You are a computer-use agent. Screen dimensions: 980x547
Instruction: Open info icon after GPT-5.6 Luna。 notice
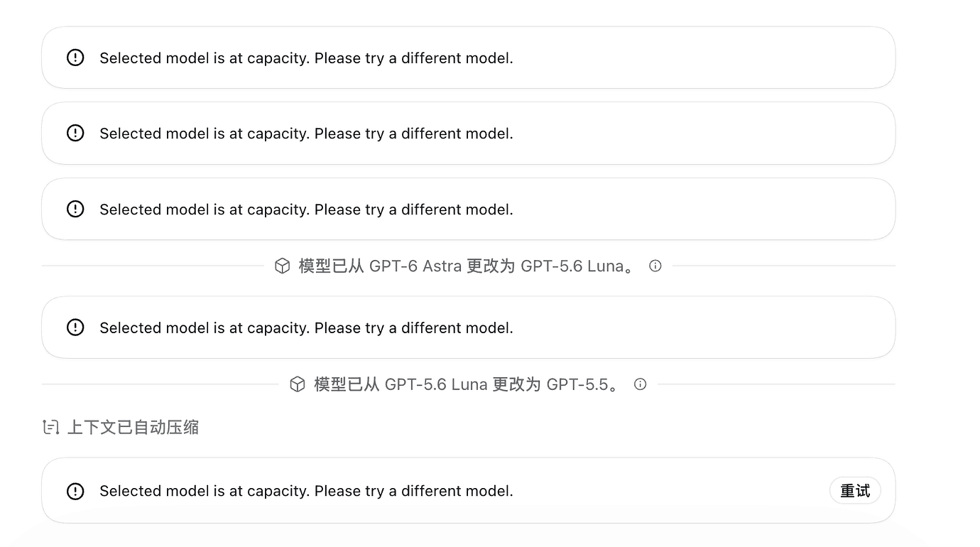pos(655,266)
